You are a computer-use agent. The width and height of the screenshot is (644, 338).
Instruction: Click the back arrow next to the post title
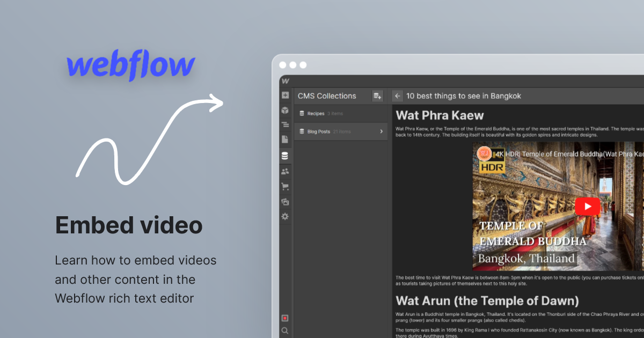pyautogui.click(x=397, y=95)
